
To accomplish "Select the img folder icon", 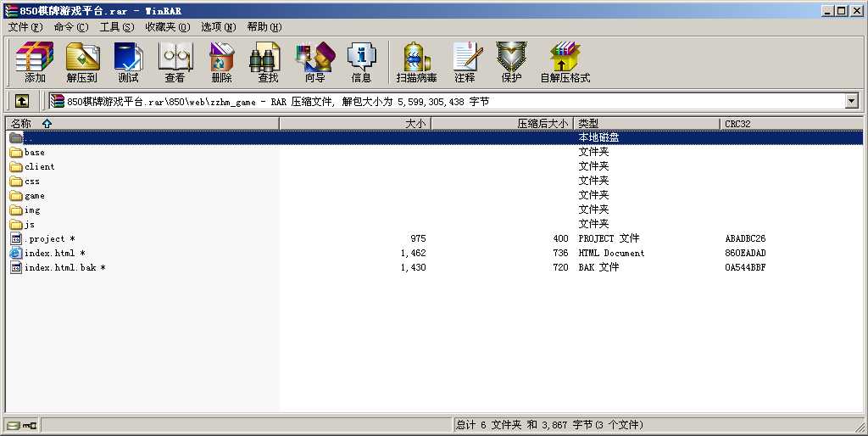I will point(16,210).
